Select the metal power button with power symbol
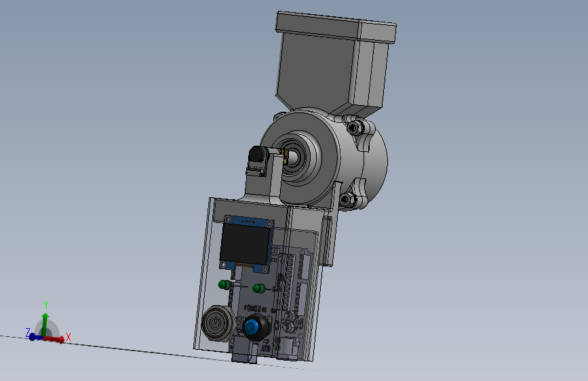The image size is (588, 381). pyautogui.click(x=217, y=323)
